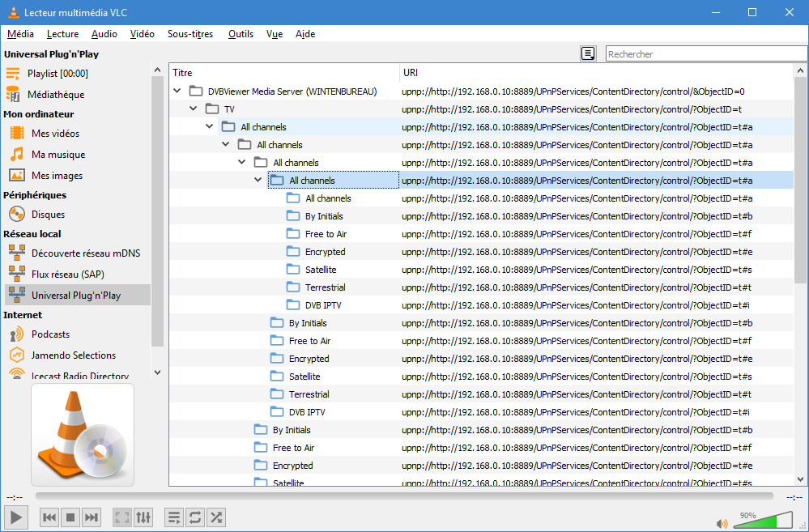Toggle loop playback mode
Viewport: 809px width, 532px height.
(x=194, y=517)
